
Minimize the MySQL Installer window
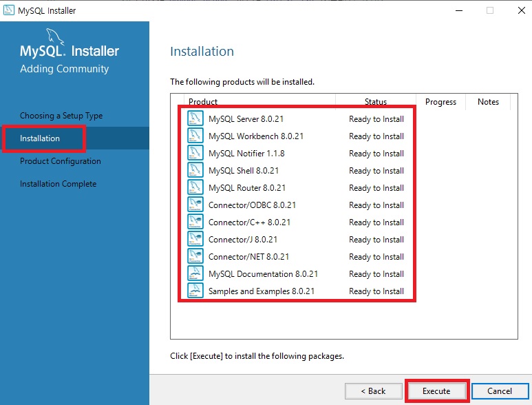click(x=459, y=10)
